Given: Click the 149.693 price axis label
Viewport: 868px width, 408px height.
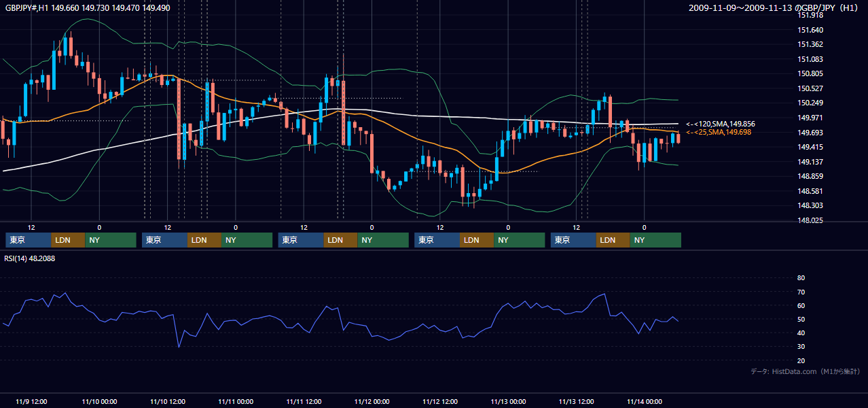Looking at the screenshot, I should pyautogui.click(x=810, y=133).
